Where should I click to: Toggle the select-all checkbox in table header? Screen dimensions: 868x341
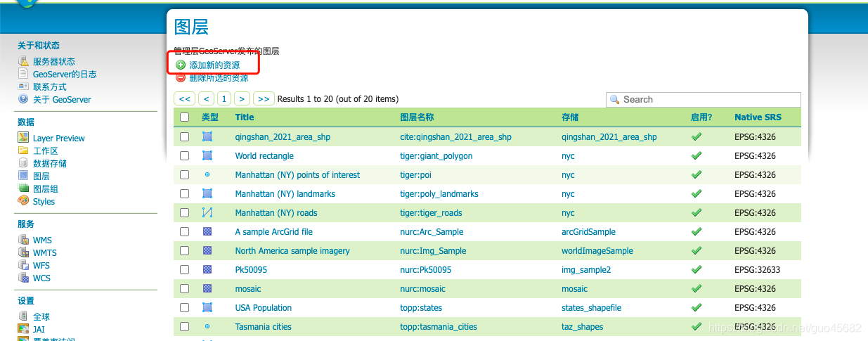tap(185, 117)
